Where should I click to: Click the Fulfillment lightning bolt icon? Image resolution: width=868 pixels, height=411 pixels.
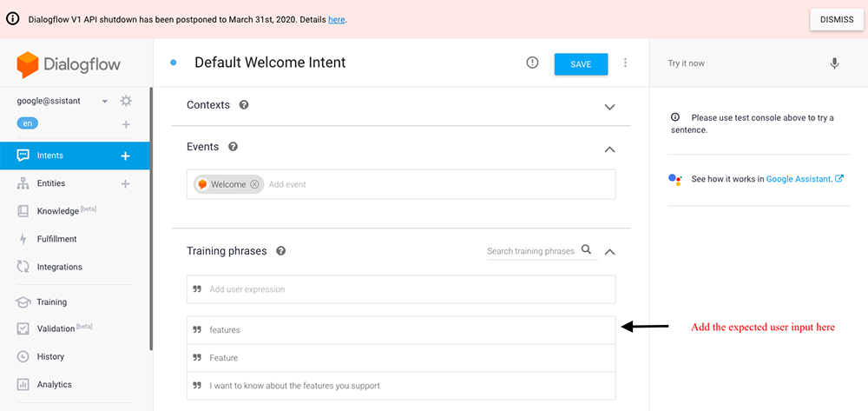point(23,239)
